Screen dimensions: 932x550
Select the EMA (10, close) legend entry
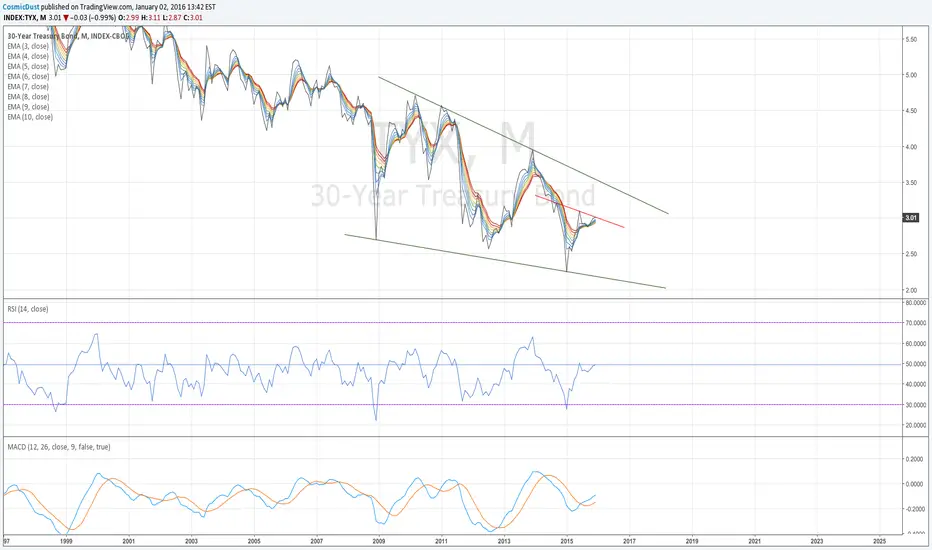(x=30, y=117)
